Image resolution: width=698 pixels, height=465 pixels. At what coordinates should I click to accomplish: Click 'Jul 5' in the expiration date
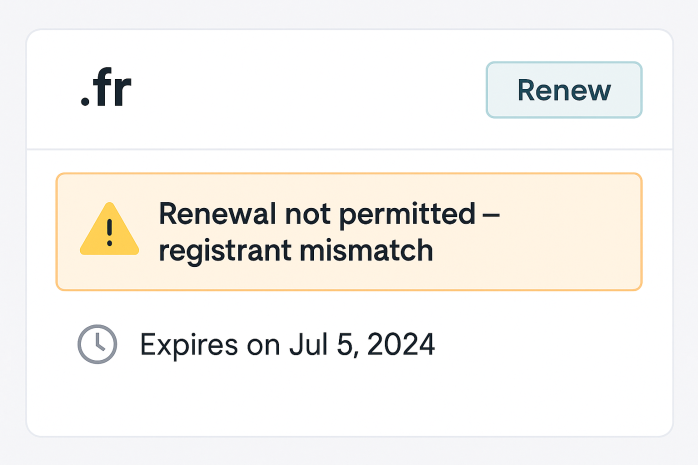[322, 345]
